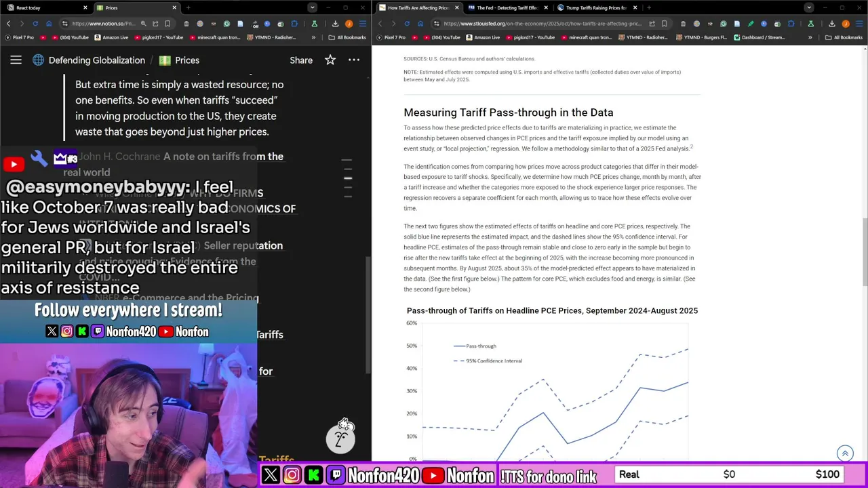Expand tab search dropdown in right window
This screenshot has width=868, height=488.
pos(808,7)
